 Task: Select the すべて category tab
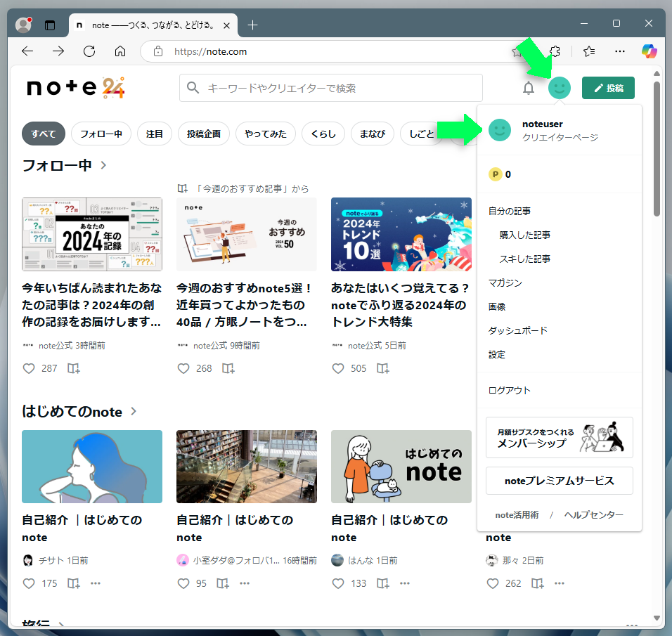tap(44, 134)
